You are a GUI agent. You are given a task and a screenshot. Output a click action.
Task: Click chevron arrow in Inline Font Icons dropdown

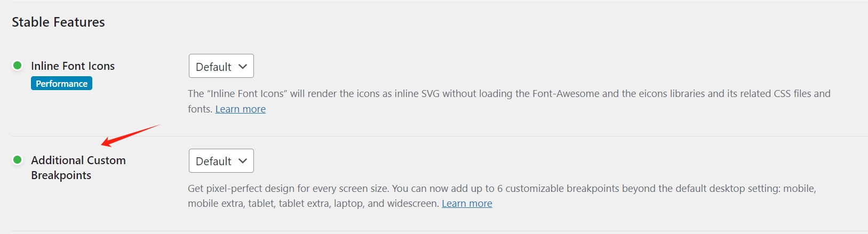243,67
